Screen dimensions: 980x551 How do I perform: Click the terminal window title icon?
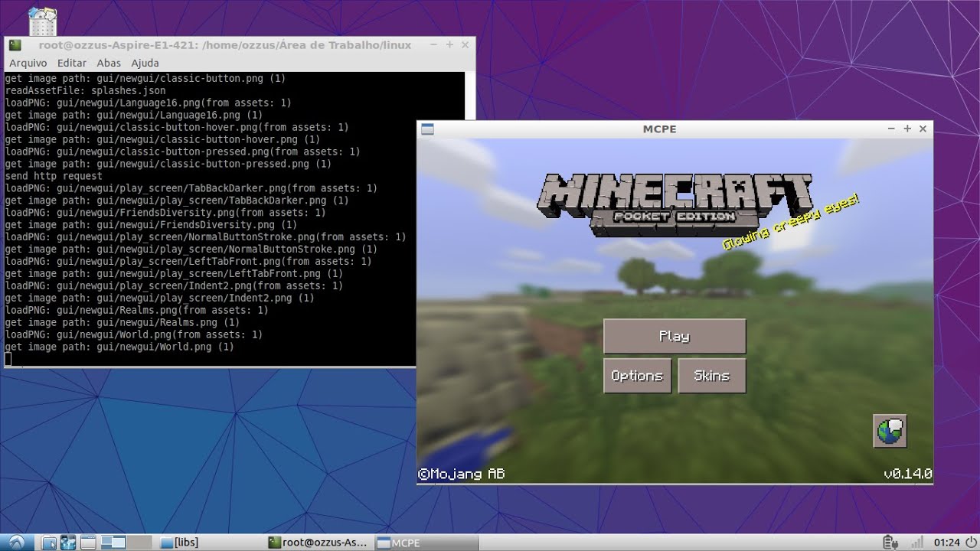click(x=15, y=45)
